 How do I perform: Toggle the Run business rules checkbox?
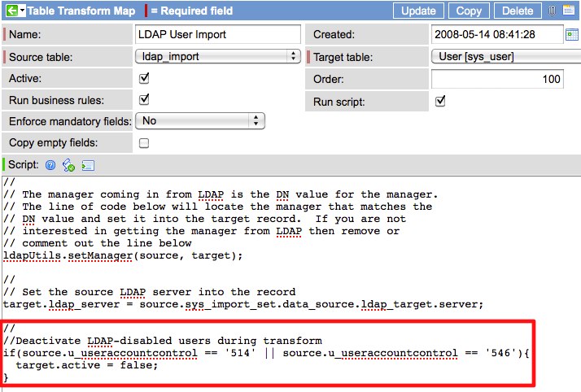pyautogui.click(x=144, y=100)
